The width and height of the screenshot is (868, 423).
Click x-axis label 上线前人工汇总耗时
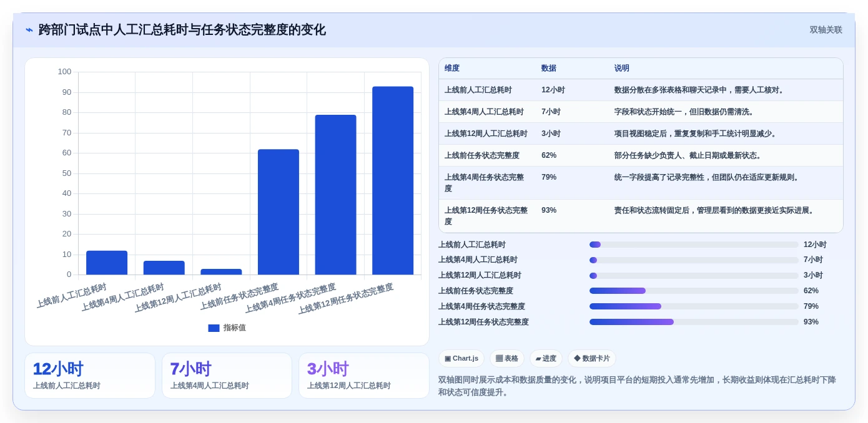tap(72, 296)
